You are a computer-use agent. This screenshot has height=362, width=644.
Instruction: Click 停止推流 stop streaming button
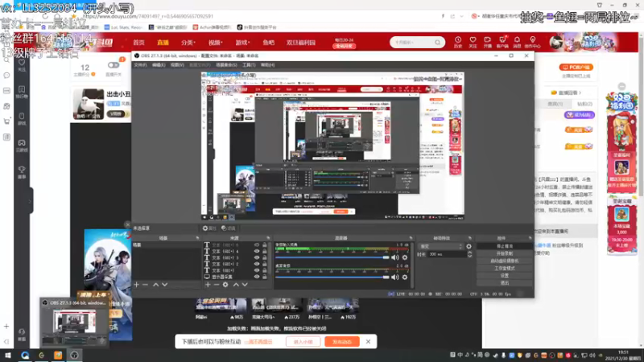pyautogui.click(x=505, y=246)
